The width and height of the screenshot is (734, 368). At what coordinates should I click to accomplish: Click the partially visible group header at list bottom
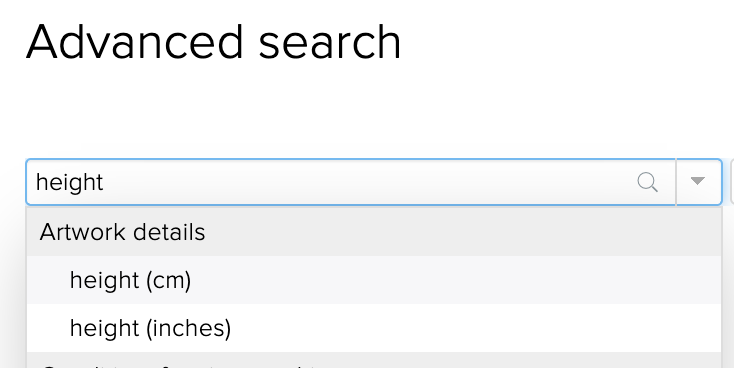click(374, 361)
